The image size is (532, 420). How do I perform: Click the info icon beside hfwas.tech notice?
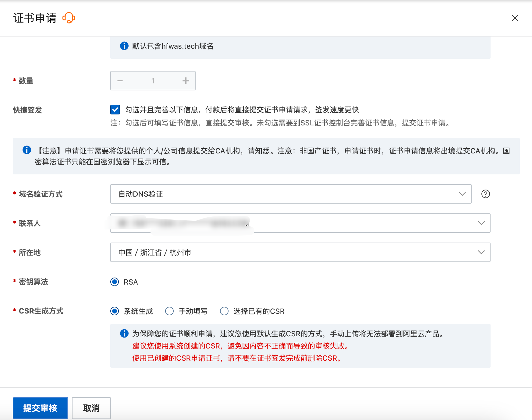124,46
